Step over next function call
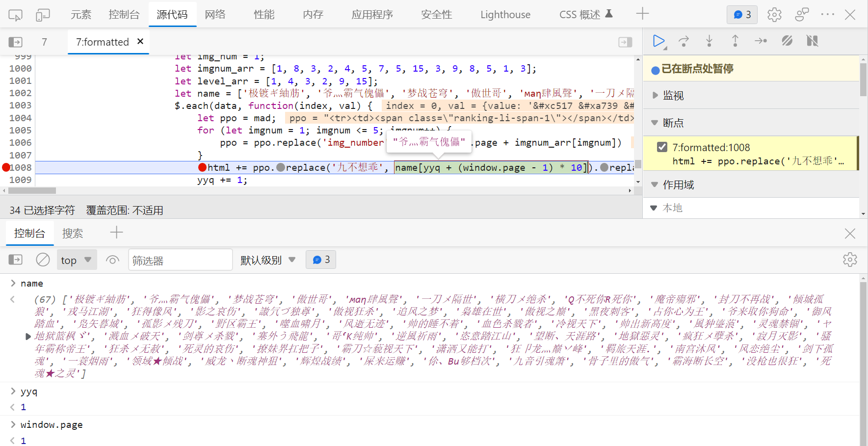Screen dimensions: 868x446 point(684,41)
